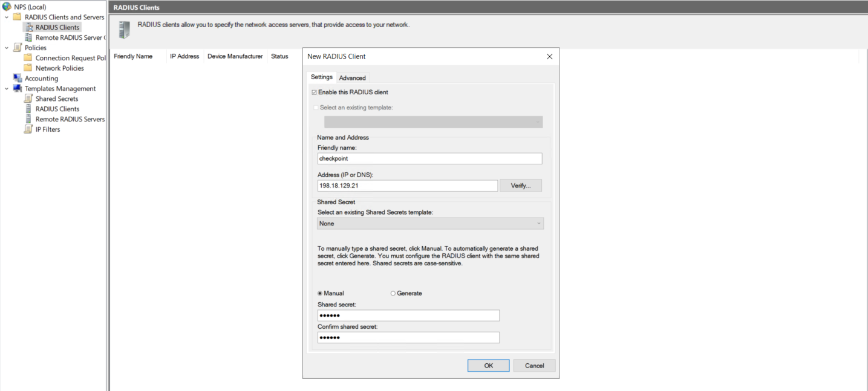Screen dimensions: 868x391
Task: Switch to the Advanced tab
Action: (352, 78)
